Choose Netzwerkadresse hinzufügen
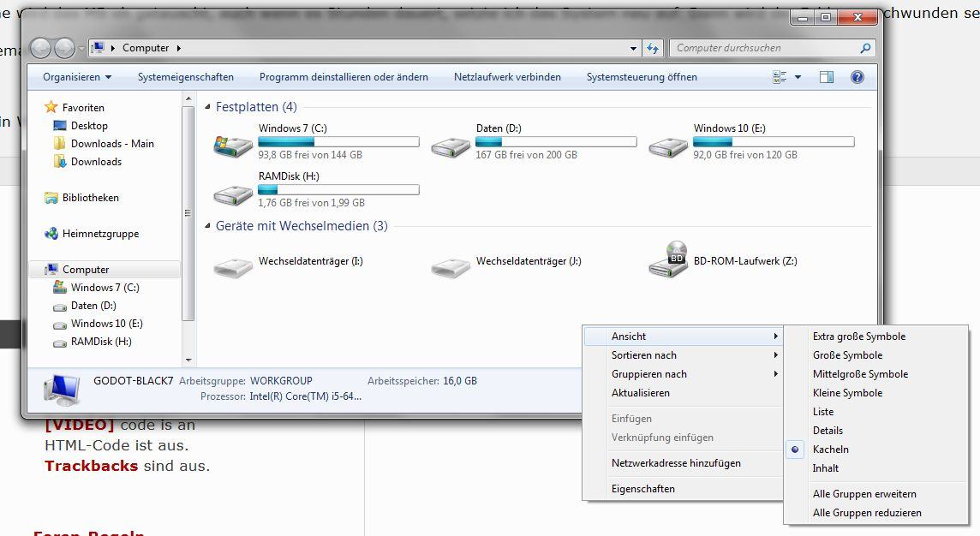Viewport: 980px width, 536px height. (x=683, y=463)
